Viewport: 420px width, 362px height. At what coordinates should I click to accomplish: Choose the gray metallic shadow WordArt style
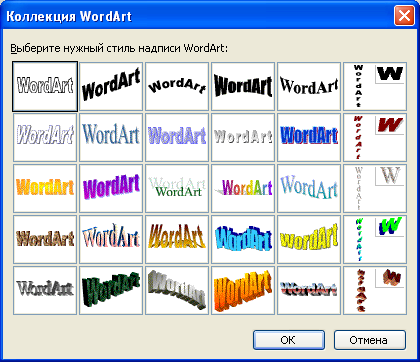[x=45, y=290]
